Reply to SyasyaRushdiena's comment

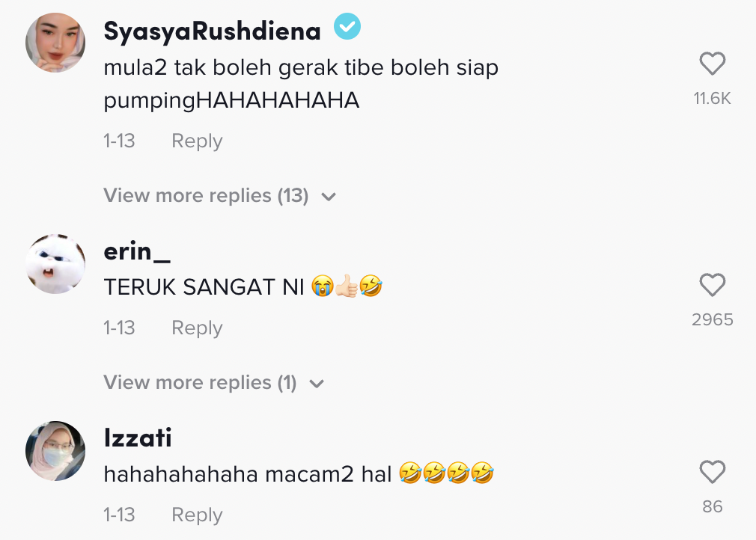click(197, 141)
